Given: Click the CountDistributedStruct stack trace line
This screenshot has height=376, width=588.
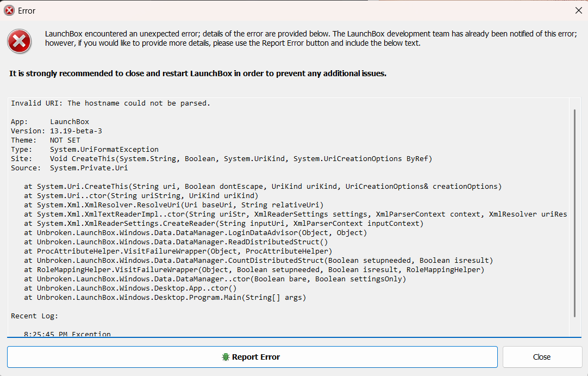Looking at the screenshot, I should point(258,260).
